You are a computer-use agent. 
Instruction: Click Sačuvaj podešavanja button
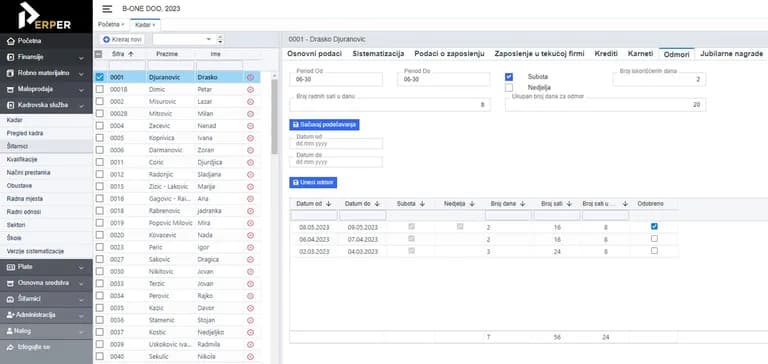pos(324,124)
